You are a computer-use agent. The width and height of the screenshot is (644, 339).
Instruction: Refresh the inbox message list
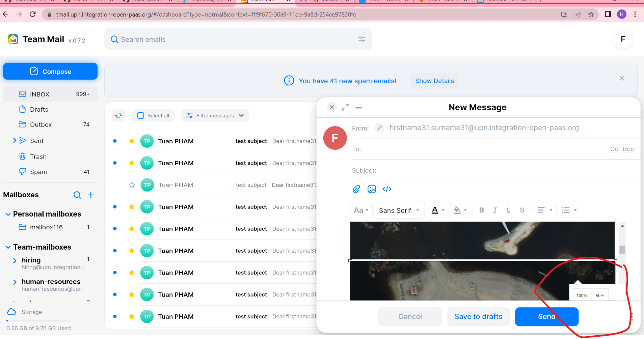118,115
